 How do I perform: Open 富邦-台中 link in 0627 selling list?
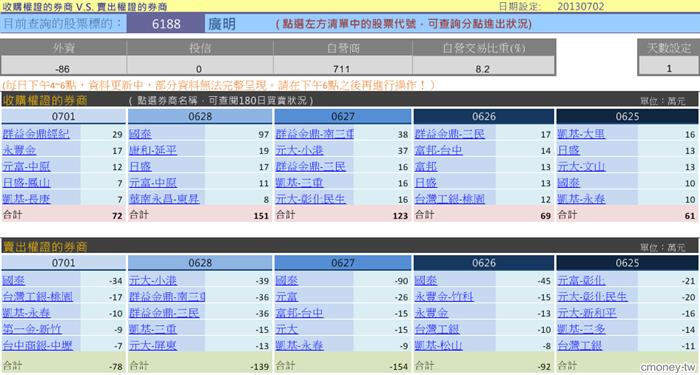coord(299,313)
